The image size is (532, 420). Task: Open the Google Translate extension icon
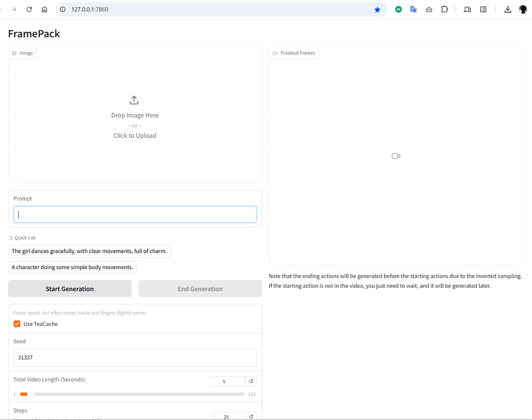(x=414, y=9)
